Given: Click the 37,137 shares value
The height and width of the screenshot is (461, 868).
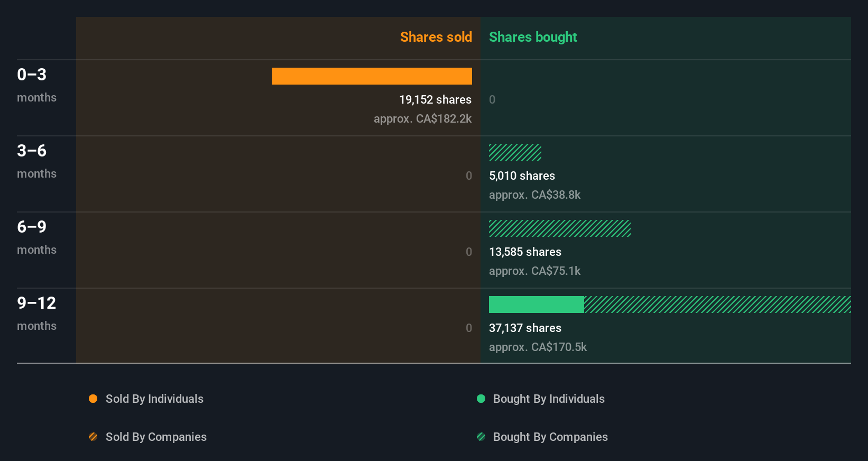Looking at the screenshot, I should [525, 328].
